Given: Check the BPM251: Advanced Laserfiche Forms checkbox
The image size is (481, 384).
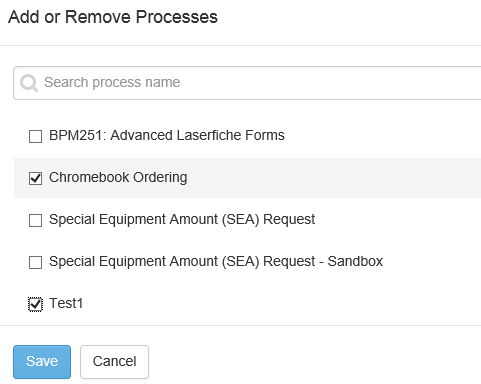Looking at the screenshot, I should coord(35,136).
